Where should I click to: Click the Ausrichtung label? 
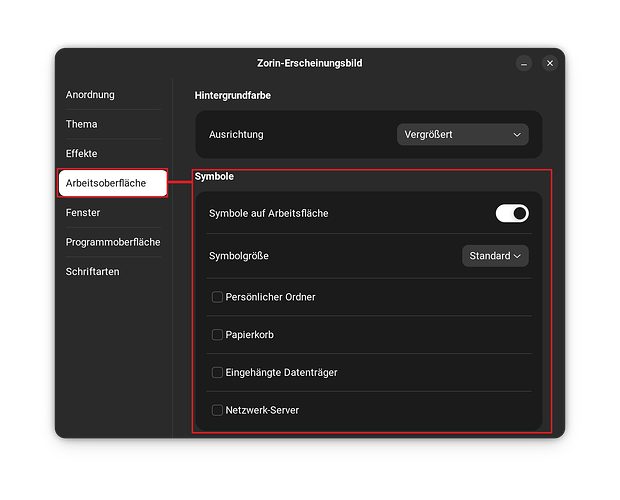[x=236, y=134]
